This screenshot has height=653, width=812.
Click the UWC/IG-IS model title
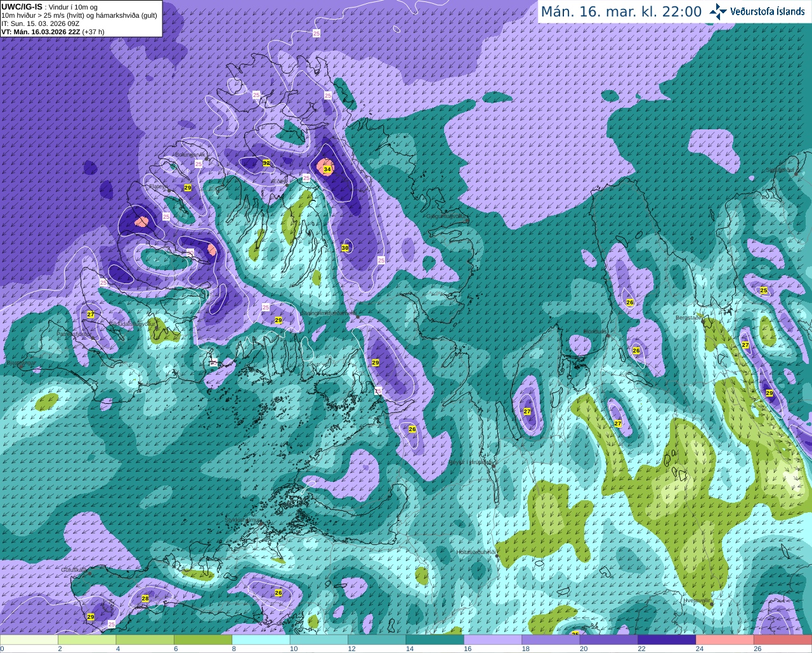[x=22, y=6]
